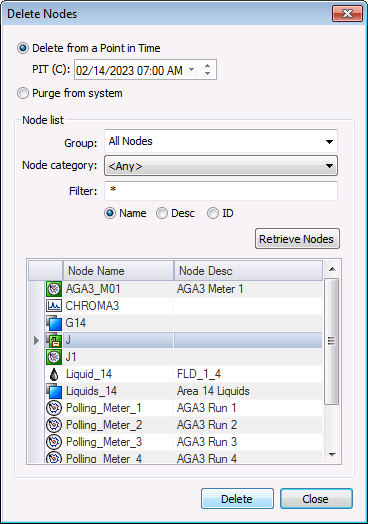Select the Polling_Meter_2 node name
The image size is (368, 524).
pos(104,425)
